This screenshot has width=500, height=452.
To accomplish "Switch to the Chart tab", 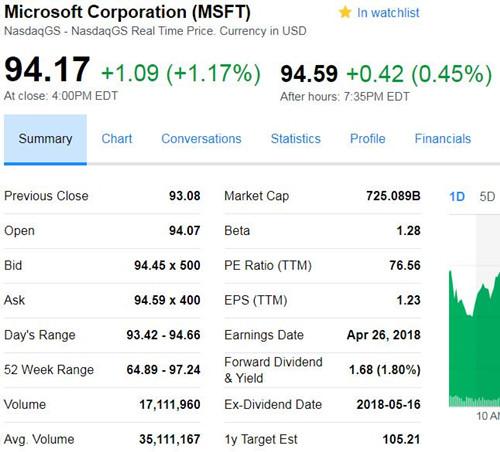I will tap(117, 139).
